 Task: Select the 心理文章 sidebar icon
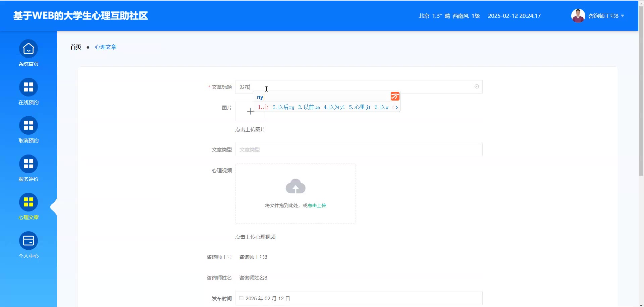pyautogui.click(x=29, y=202)
